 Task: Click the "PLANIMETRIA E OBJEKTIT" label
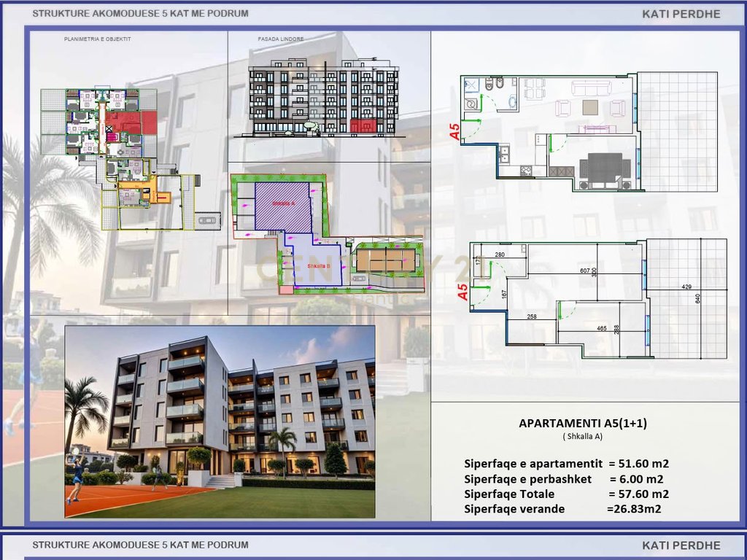[x=97, y=39]
